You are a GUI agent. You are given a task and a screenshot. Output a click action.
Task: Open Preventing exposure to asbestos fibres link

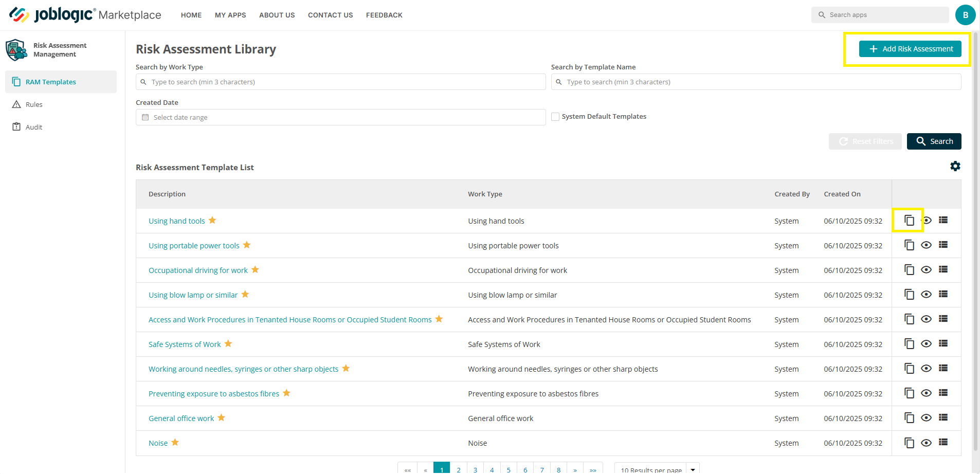[214, 394]
